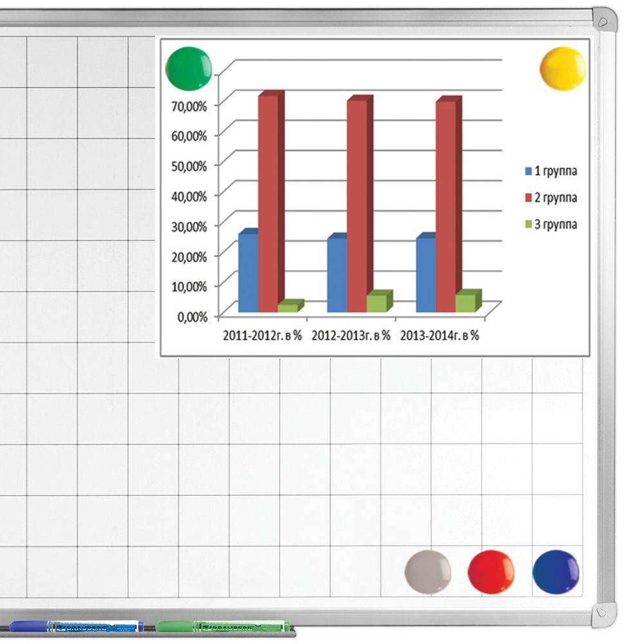Click the green magnet on the chart

pyautogui.click(x=189, y=68)
